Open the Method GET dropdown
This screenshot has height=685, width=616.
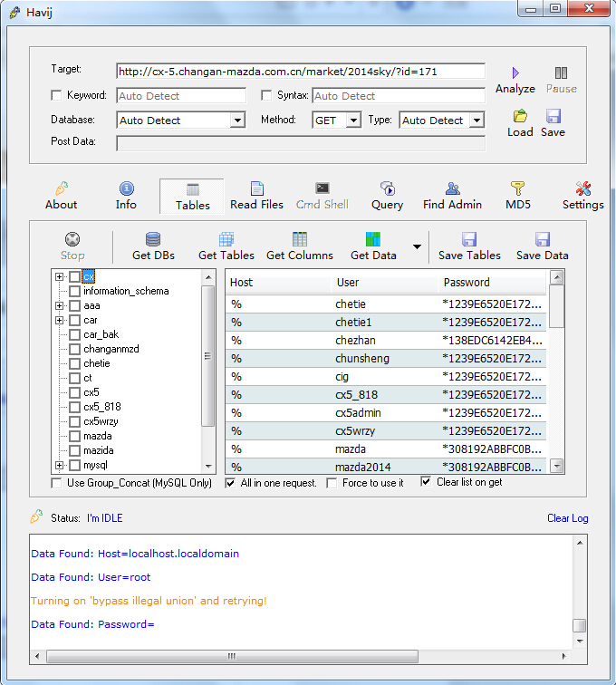[353, 121]
